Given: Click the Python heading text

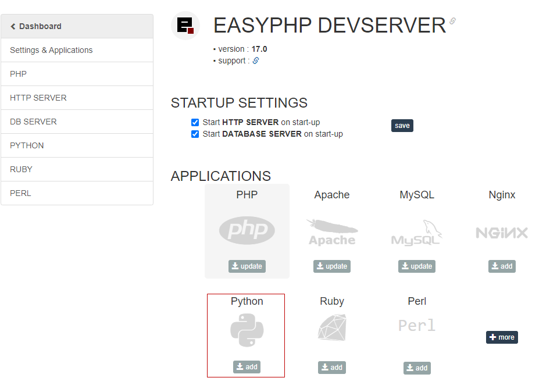Looking at the screenshot, I should tap(247, 301).
